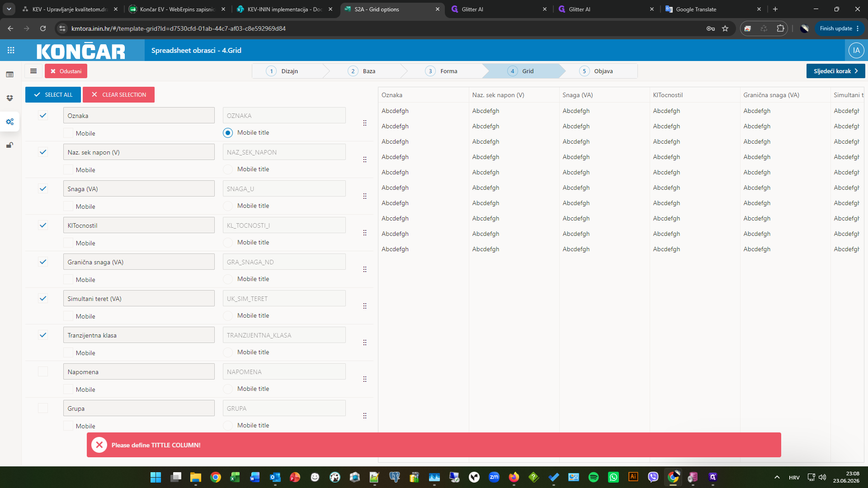The width and height of the screenshot is (868, 488).
Task: Click the Končar logo
Action: [81, 51]
